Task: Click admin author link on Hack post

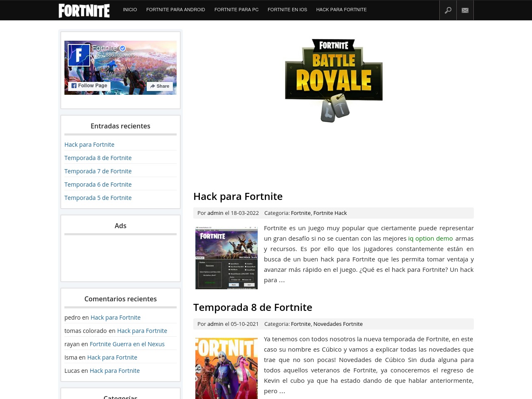Action: (215, 213)
